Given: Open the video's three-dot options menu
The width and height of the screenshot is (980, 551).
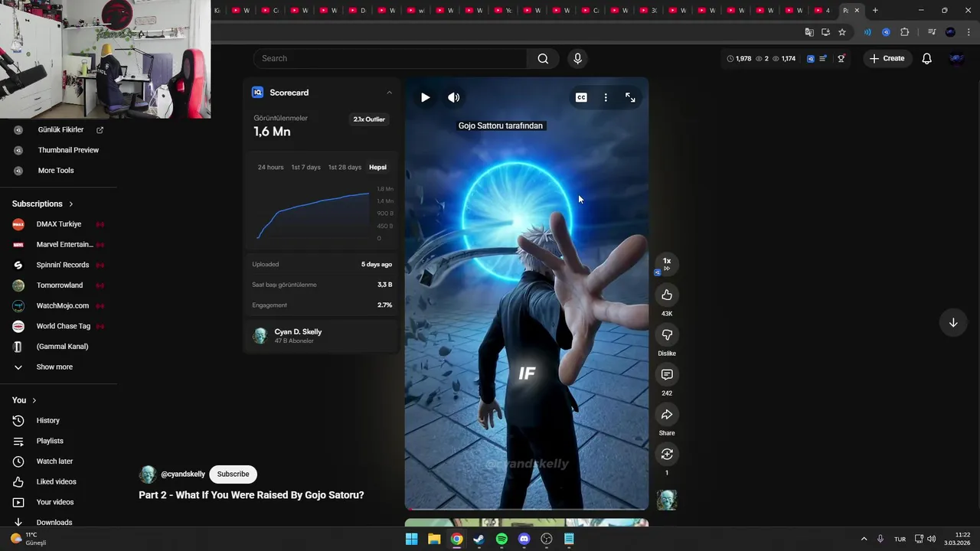Looking at the screenshot, I should tap(606, 97).
